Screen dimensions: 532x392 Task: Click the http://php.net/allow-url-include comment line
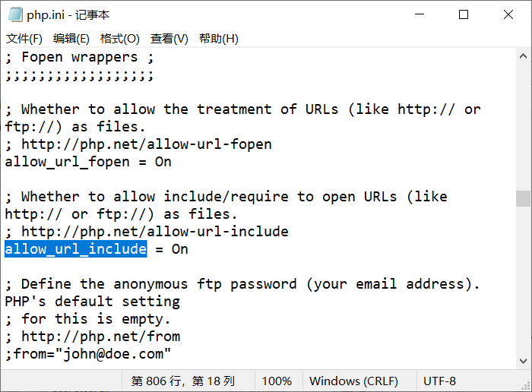pos(147,232)
